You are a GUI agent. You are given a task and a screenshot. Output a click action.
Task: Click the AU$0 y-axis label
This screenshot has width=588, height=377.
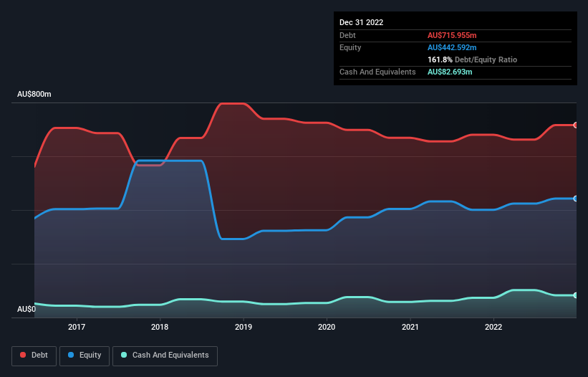pyautogui.click(x=26, y=309)
